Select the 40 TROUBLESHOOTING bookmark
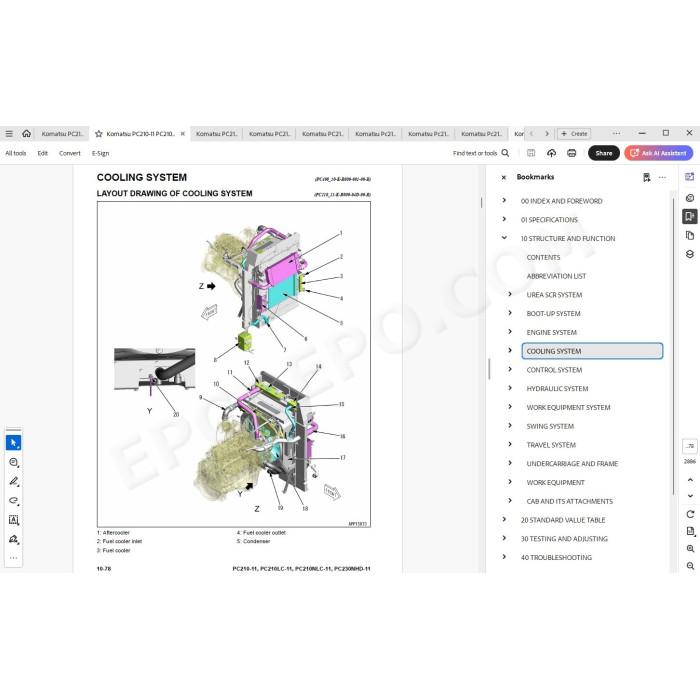The width and height of the screenshot is (700, 700). [556, 558]
